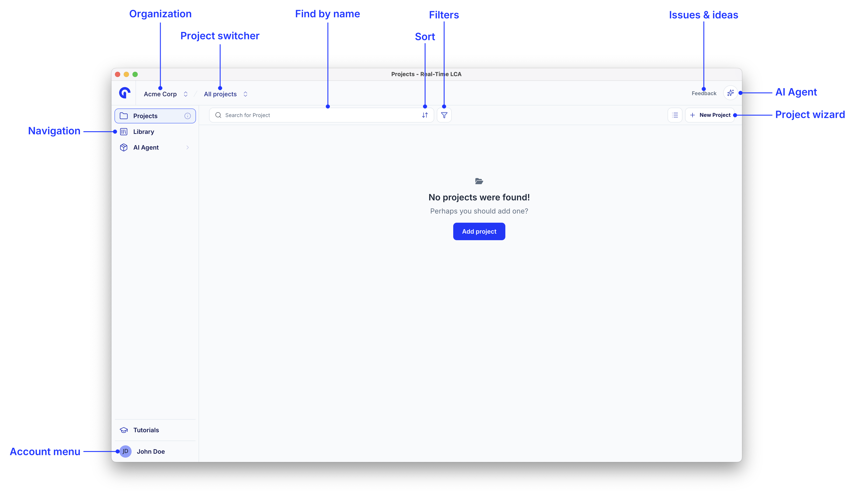Click the sort arrows icon
The height and width of the screenshot is (504, 855).
[x=425, y=115]
